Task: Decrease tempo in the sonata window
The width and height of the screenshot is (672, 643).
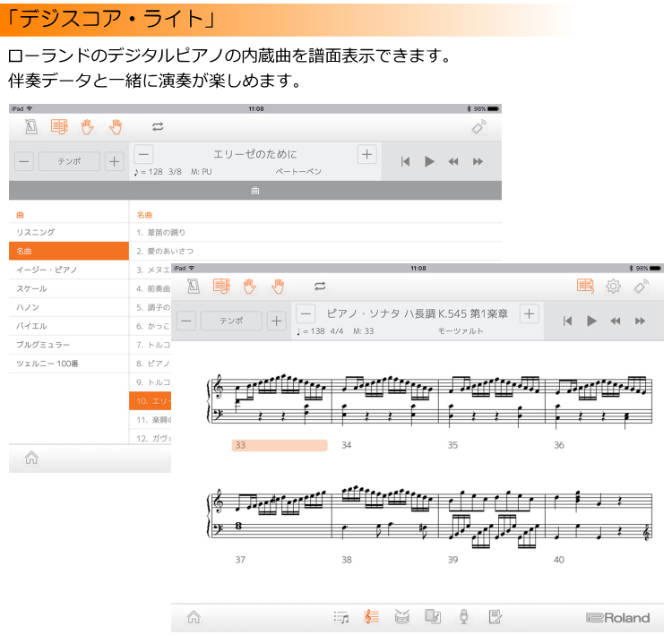Action: click(x=186, y=321)
